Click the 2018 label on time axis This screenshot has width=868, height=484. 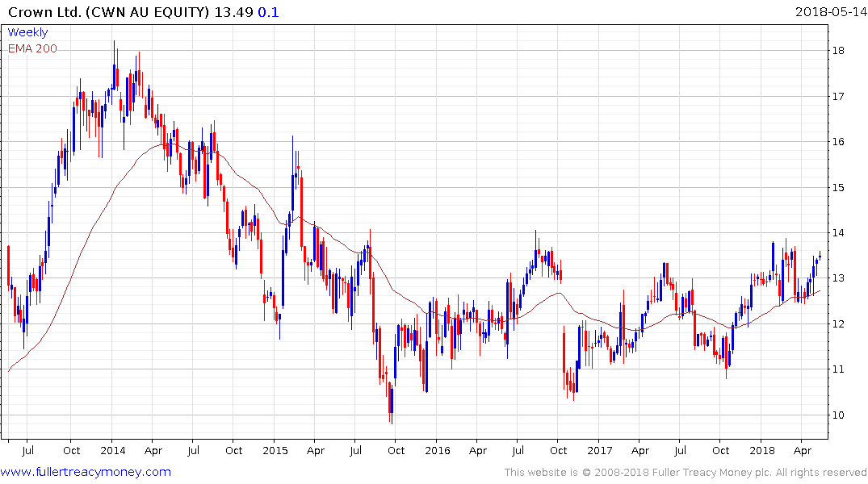pos(762,450)
